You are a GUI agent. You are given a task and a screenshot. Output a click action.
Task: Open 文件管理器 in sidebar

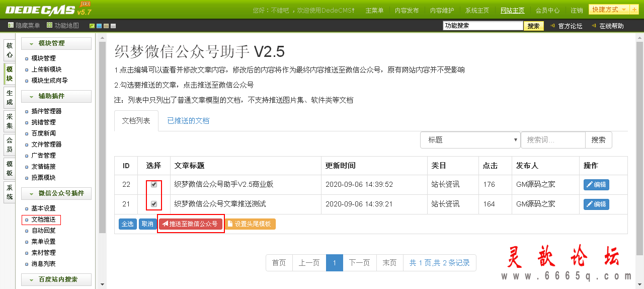46,144
